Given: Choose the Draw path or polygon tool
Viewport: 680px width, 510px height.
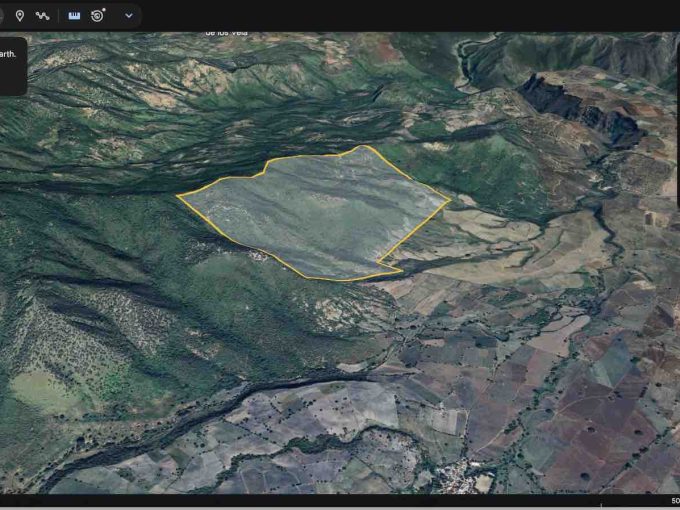Looking at the screenshot, I should coord(42,15).
